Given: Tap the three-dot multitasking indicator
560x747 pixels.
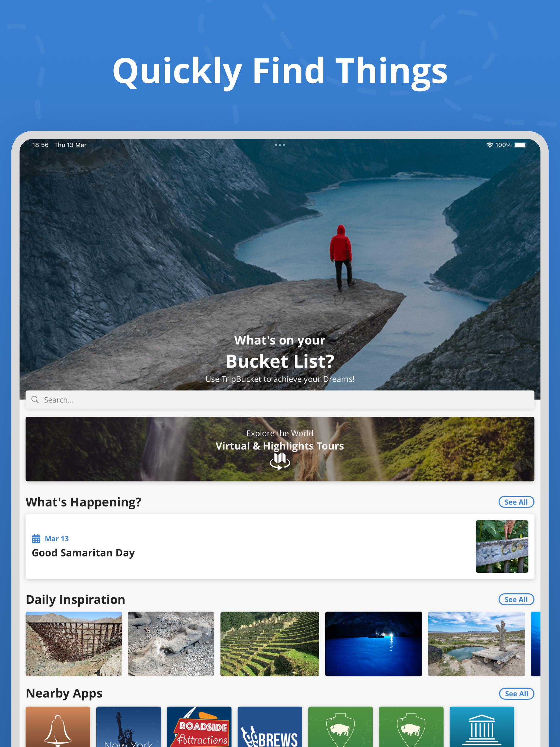Looking at the screenshot, I should (280, 145).
